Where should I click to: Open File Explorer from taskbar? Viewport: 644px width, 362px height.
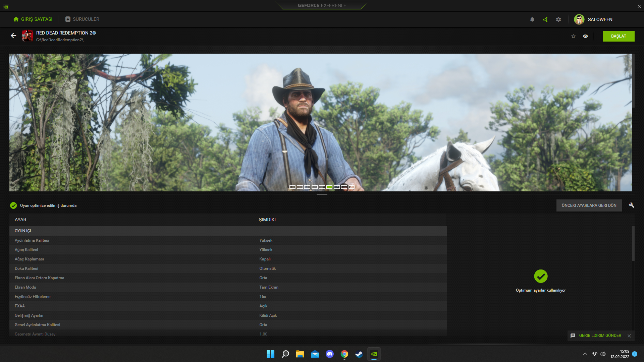click(x=300, y=354)
